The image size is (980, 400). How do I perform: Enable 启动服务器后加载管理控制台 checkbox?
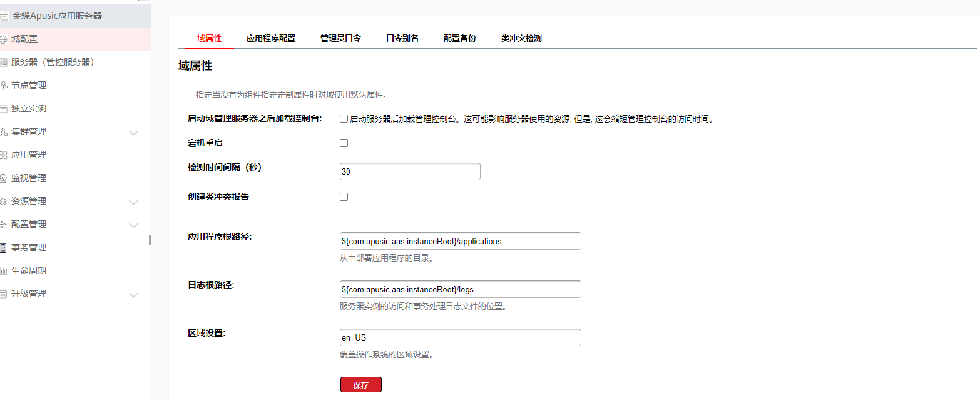click(x=344, y=119)
